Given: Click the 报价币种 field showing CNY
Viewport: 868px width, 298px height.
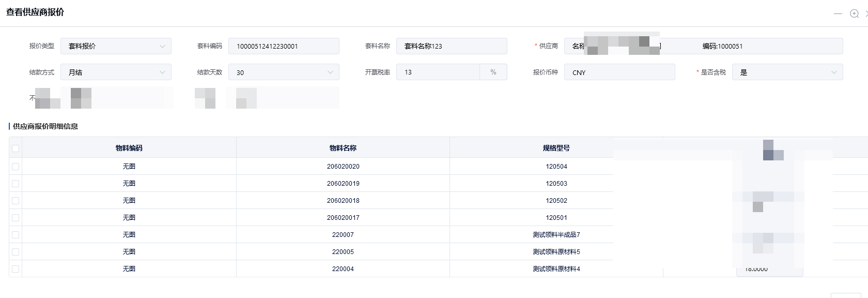Looking at the screenshot, I should pyautogui.click(x=619, y=72).
